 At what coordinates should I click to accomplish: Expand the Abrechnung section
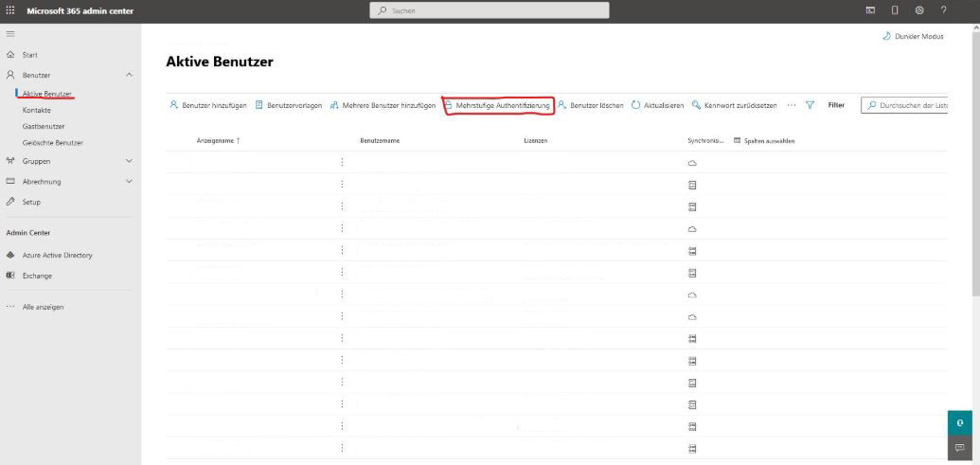click(x=129, y=181)
